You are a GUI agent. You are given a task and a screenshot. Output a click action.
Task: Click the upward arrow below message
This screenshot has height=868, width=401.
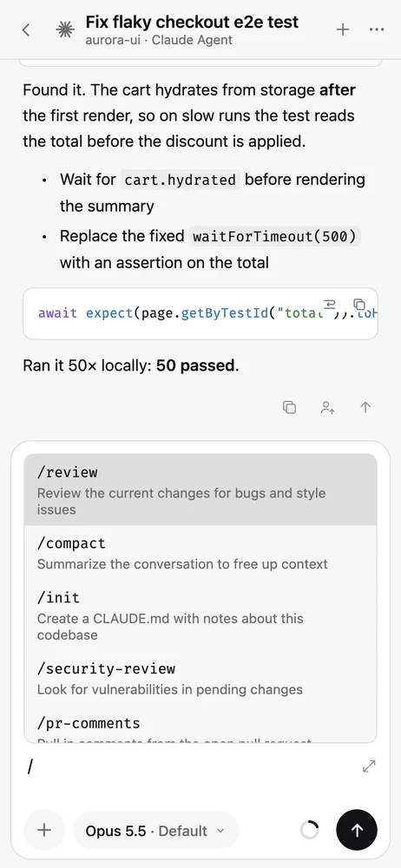[x=365, y=407]
